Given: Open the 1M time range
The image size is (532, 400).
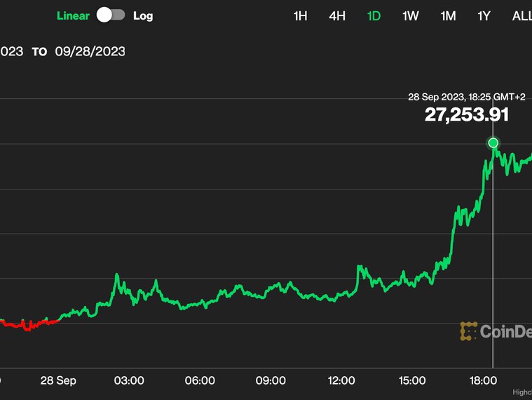Looking at the screenshot, I should (447, 15).
